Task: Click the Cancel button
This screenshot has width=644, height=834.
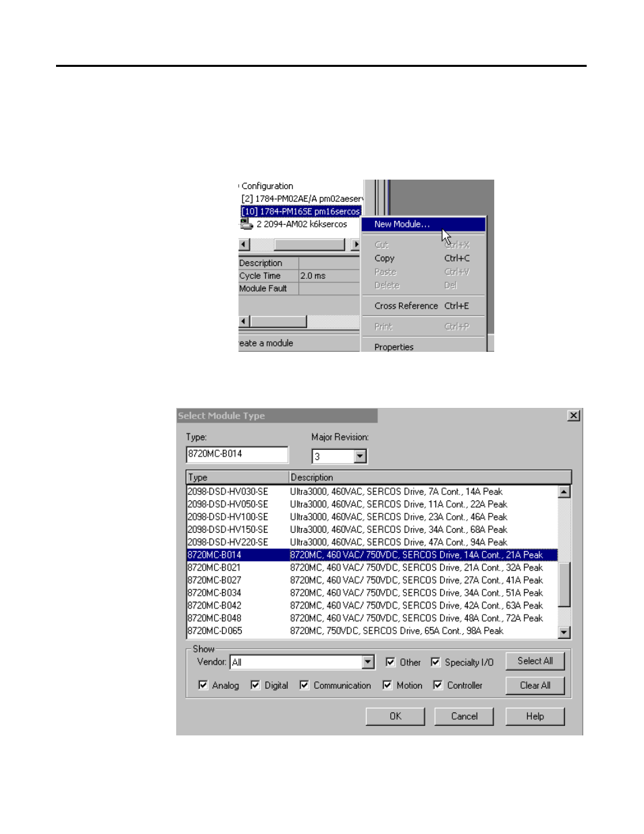Action: (x=464, y=716)
